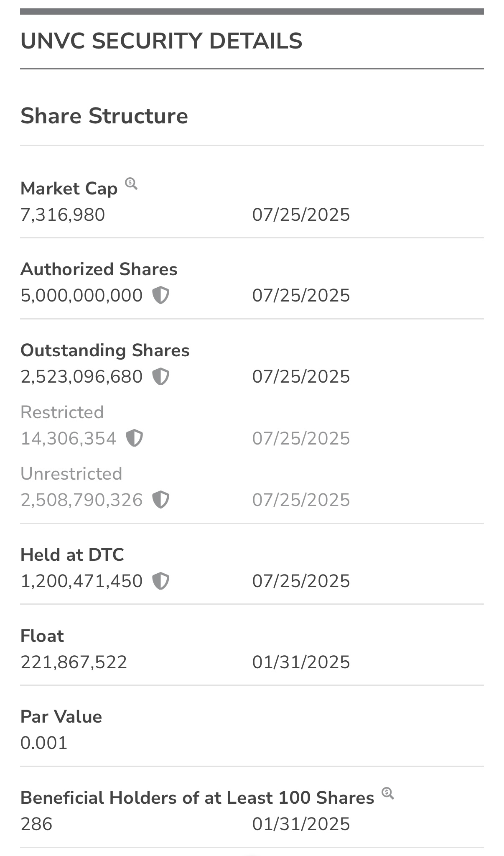Image resolution: width=504 pixels, height=856 pixels.
Task: Click the Restricted label
Action: pyautogui.click(x=62, y=412)
